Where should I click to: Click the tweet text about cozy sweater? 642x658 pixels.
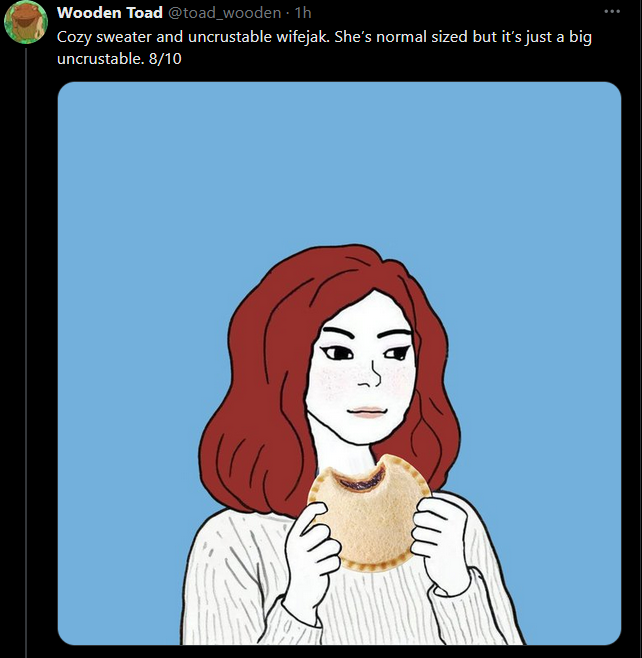(x=324, y=47)
